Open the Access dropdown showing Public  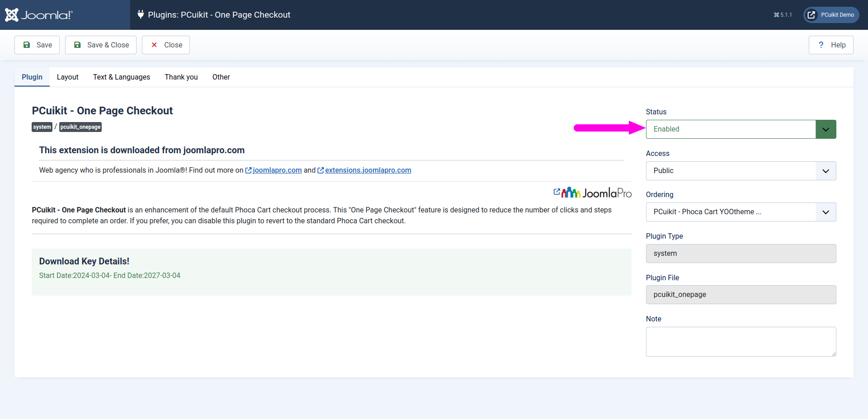741,171
